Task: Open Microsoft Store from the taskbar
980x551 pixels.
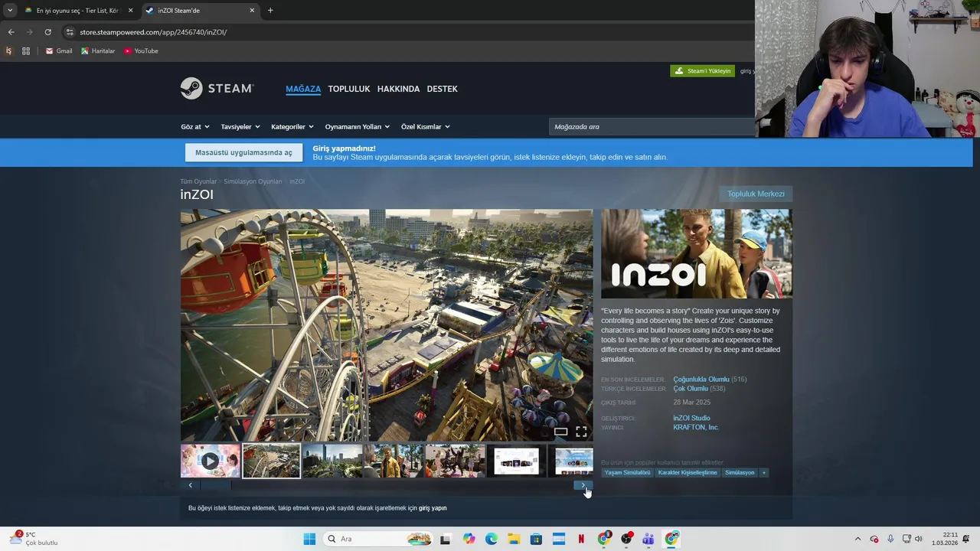Action: [536, 539]
